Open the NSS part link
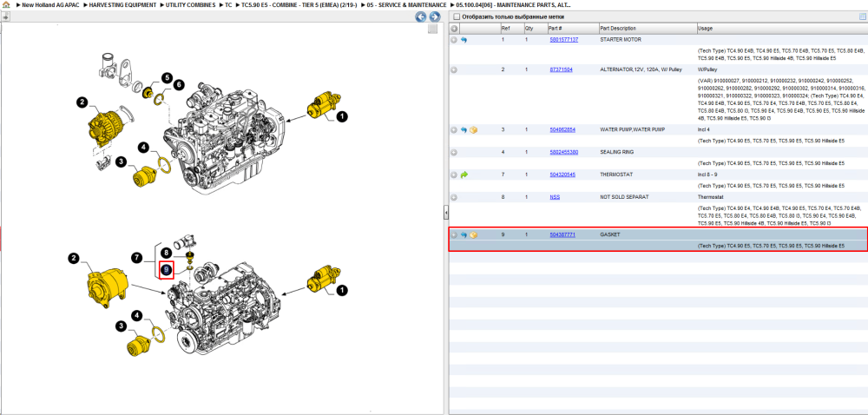 click(x=555, y=197)
